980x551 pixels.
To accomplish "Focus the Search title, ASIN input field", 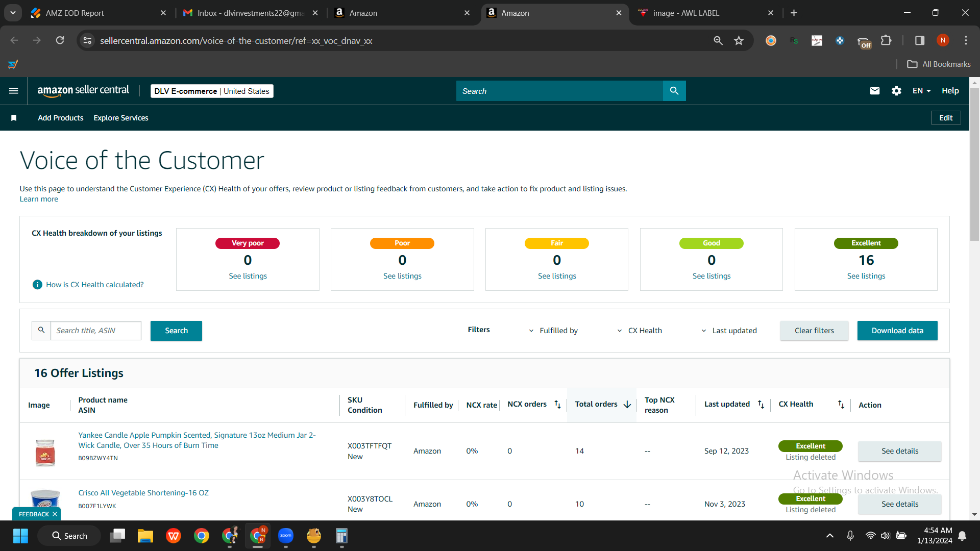I will (95, 331).
